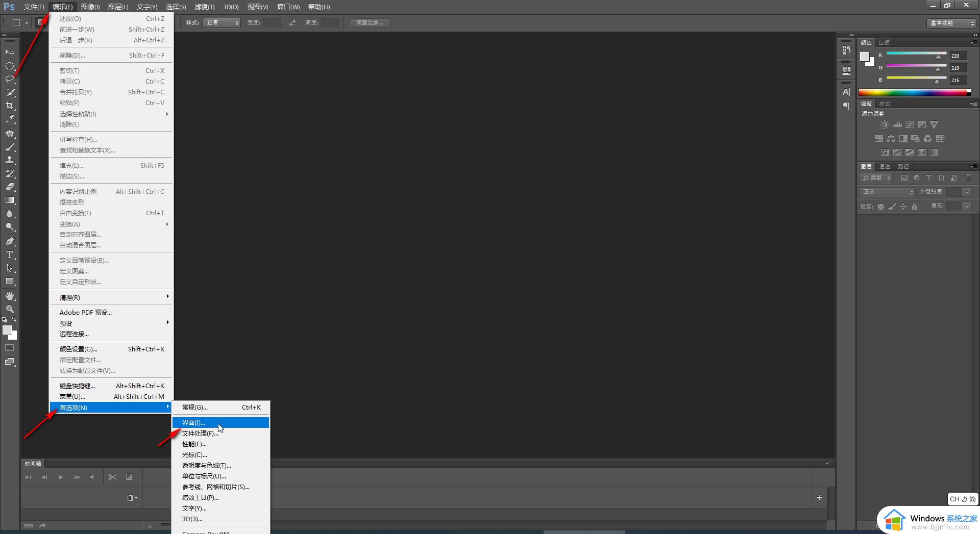Add a Brightness/Contrast adjustment

coord(885,124)
